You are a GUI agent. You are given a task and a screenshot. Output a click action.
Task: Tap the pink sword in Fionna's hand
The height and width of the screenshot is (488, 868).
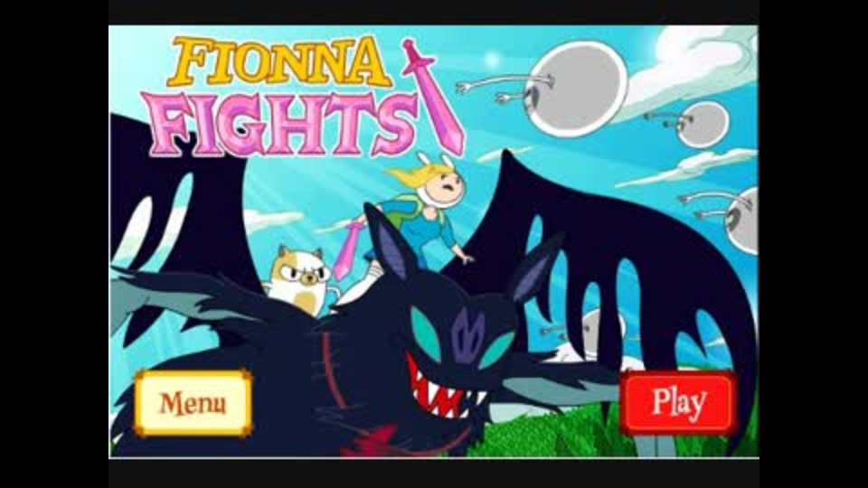click(x=348, y=249)
